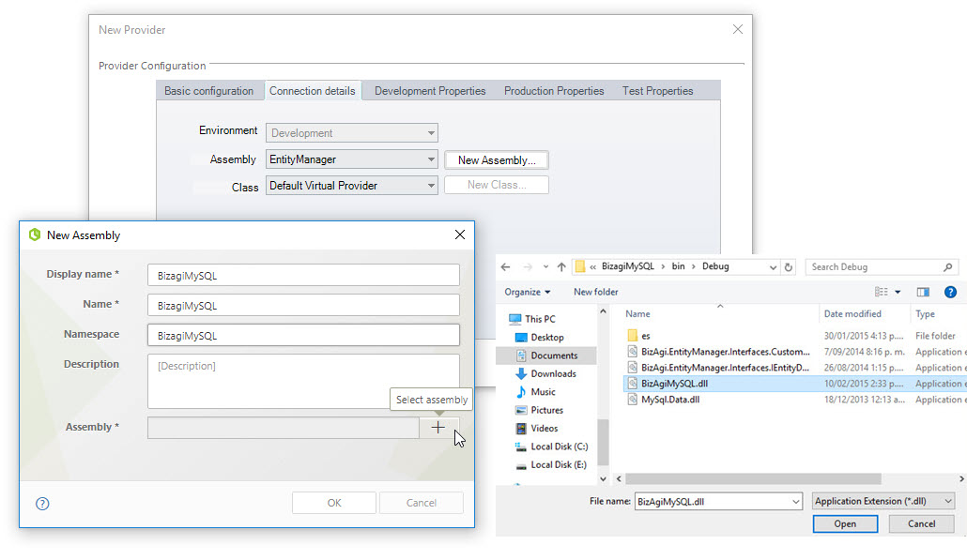Image resolution: width=967 pixels, height=560 pixels.
Task: Open the Organize menu dropdown
Action: 528,292
